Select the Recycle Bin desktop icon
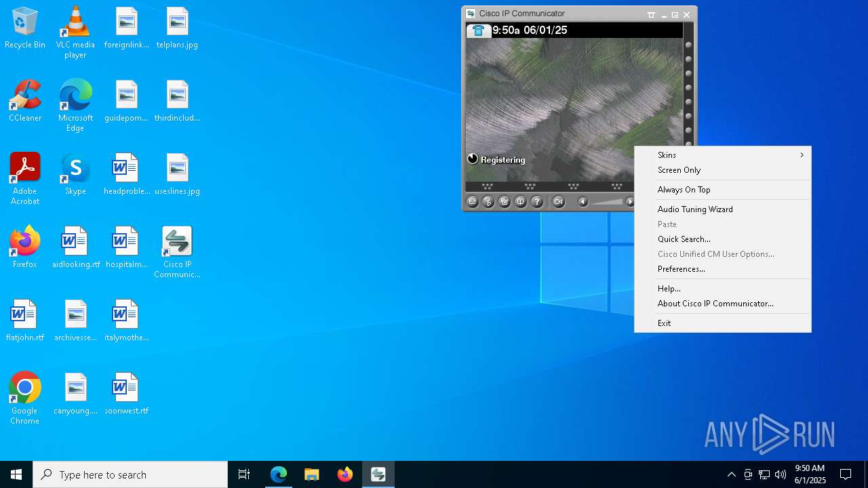The width and height of the screenshot is (868, 488). click(25, 28)
